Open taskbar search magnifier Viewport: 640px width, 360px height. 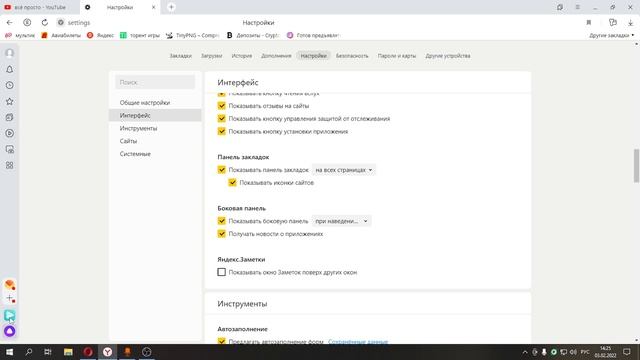point(29,352)
